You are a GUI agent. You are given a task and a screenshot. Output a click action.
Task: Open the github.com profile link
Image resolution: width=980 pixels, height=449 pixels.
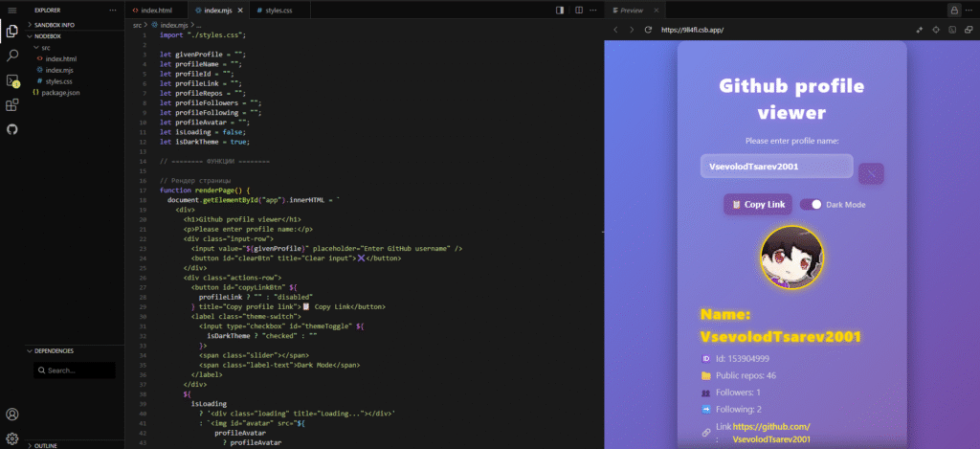[x=772, y=426]
